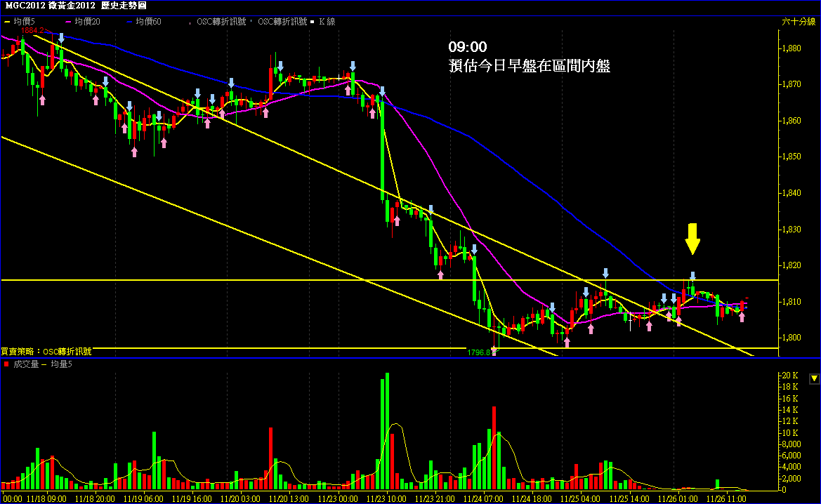The width and height of the screenshot is (821, 504).
Task: Click the 11/26 11:00 time axis label
Action: [727, 499]
